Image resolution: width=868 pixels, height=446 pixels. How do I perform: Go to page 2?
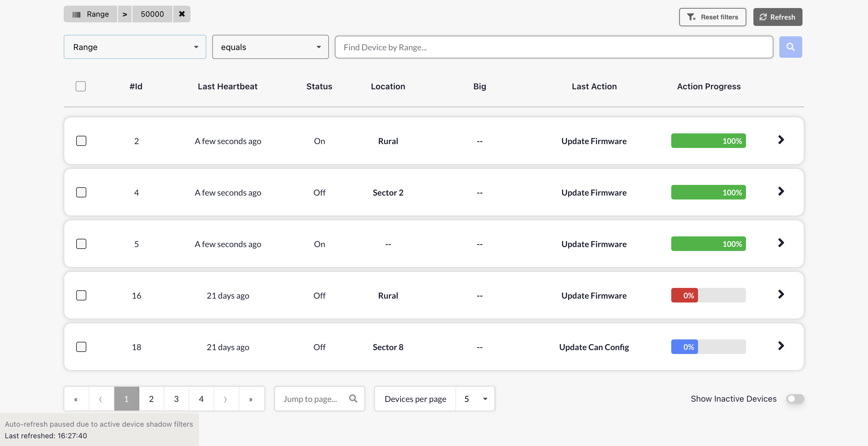tap(151, 399)
